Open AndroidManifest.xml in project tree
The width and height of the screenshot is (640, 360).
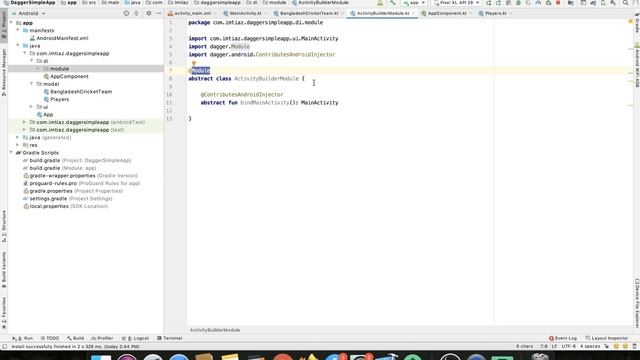[x=62, y=38]
